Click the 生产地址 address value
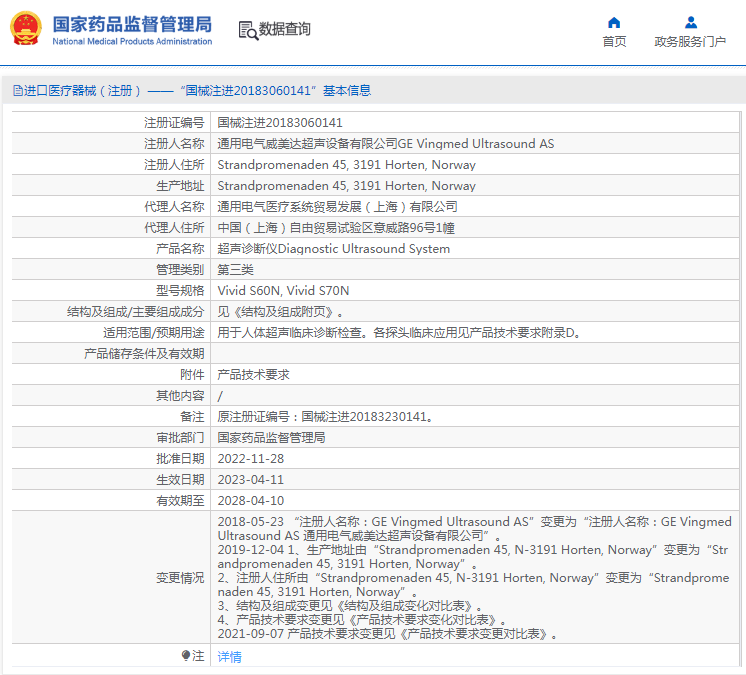The image size is (746, 675). click(x=346, y=186)
